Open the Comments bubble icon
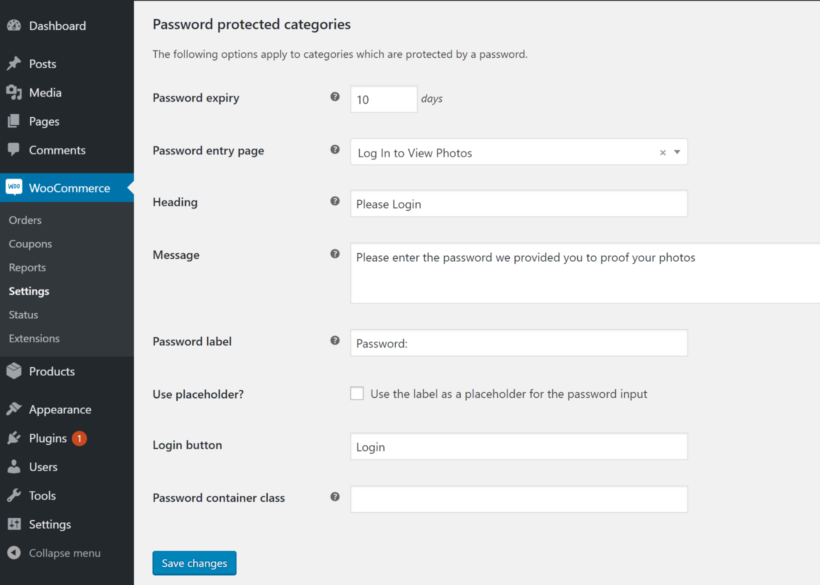 point(14,150)
